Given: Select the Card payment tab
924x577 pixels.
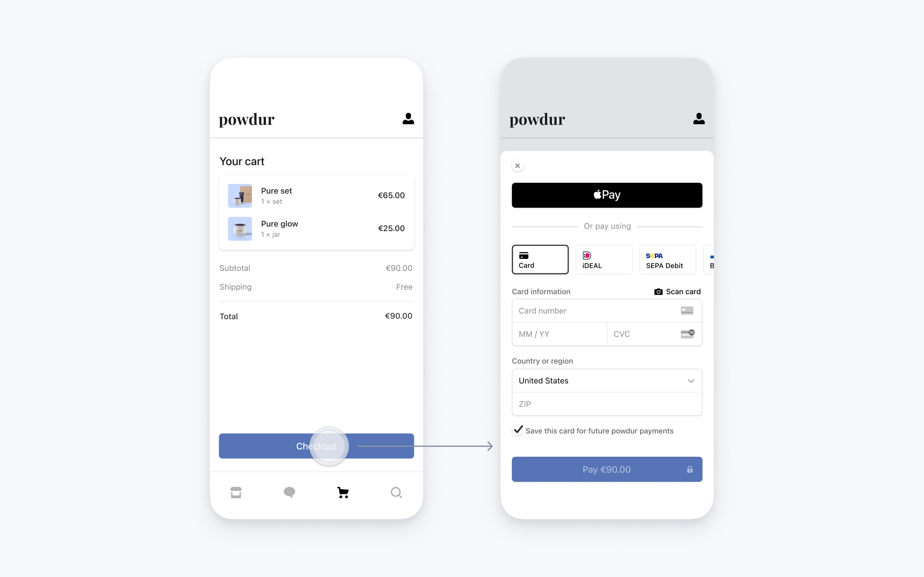Looking at the screenshot, I should 540,259.
